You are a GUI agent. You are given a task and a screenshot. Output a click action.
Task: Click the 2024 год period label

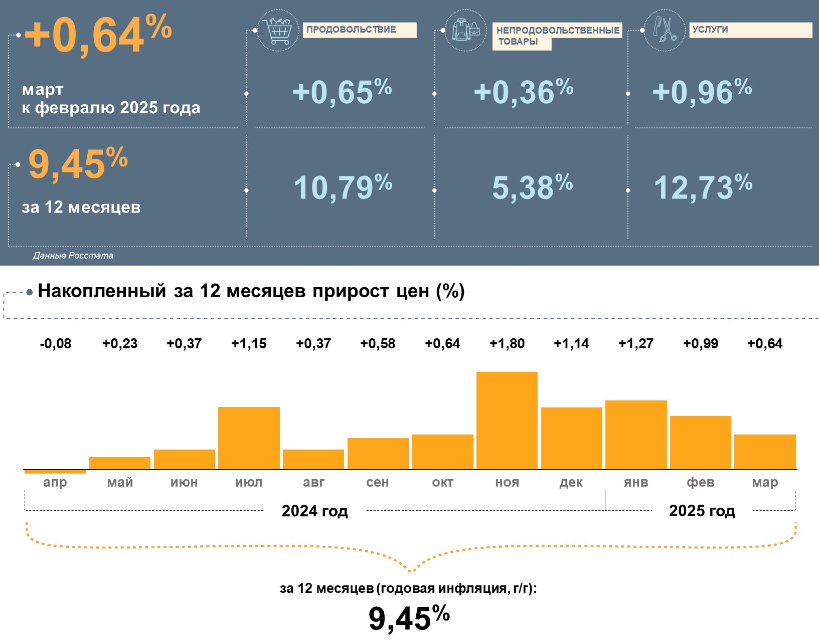(x=314, y=511)
